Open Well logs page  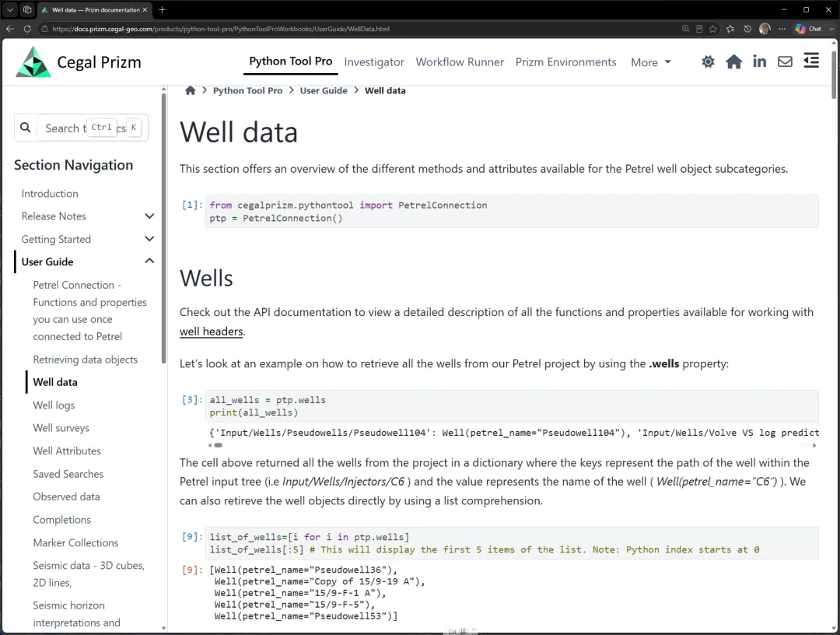pos(54,405)
